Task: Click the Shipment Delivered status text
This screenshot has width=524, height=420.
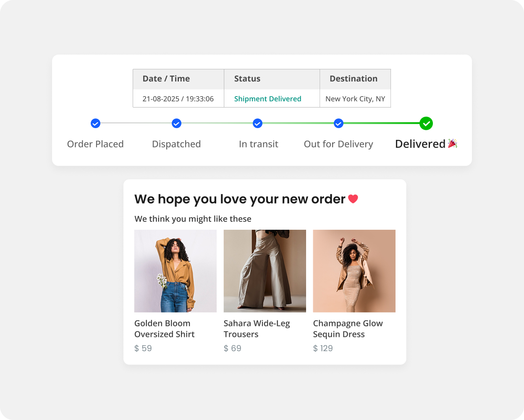Action: [x=267, y=99]
